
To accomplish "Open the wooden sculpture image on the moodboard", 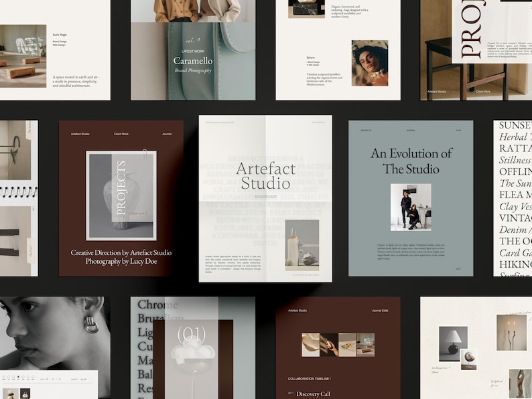I will 520,384.
